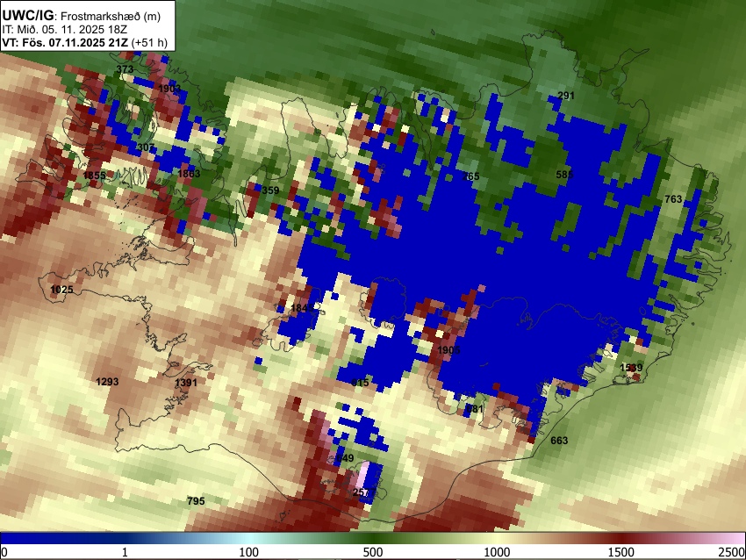Screen dimensions: 746x560
Task: Click the map value 763
Action: [x=673, y=199]
